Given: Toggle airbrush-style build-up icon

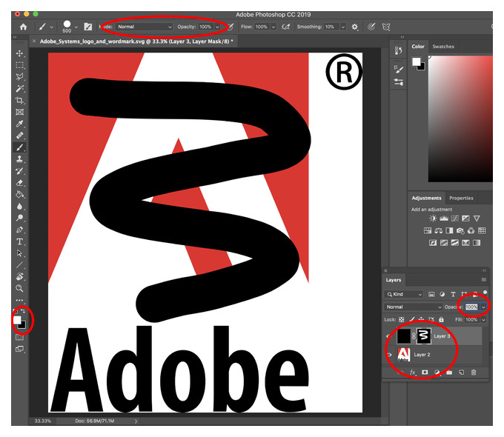Looking at the screenshot, I should (286, 27).
